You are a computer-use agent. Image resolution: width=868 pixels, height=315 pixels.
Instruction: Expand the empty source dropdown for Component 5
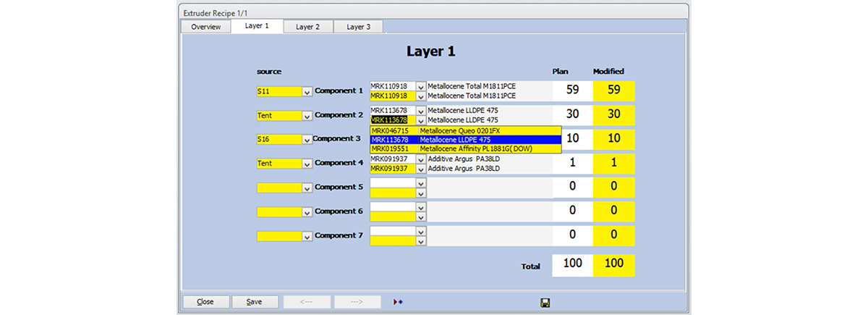307,188
